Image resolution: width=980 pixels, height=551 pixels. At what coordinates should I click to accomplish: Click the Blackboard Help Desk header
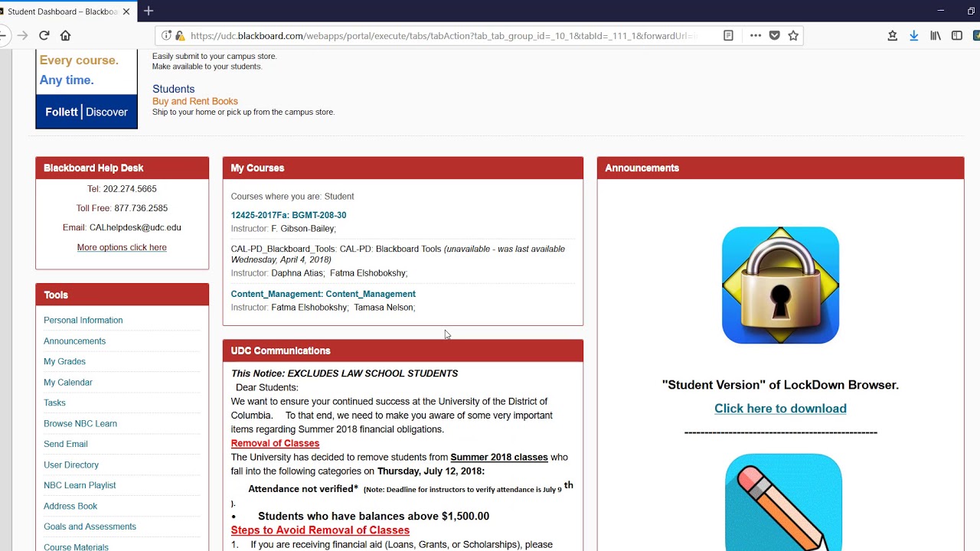click(x=122, y=168)
